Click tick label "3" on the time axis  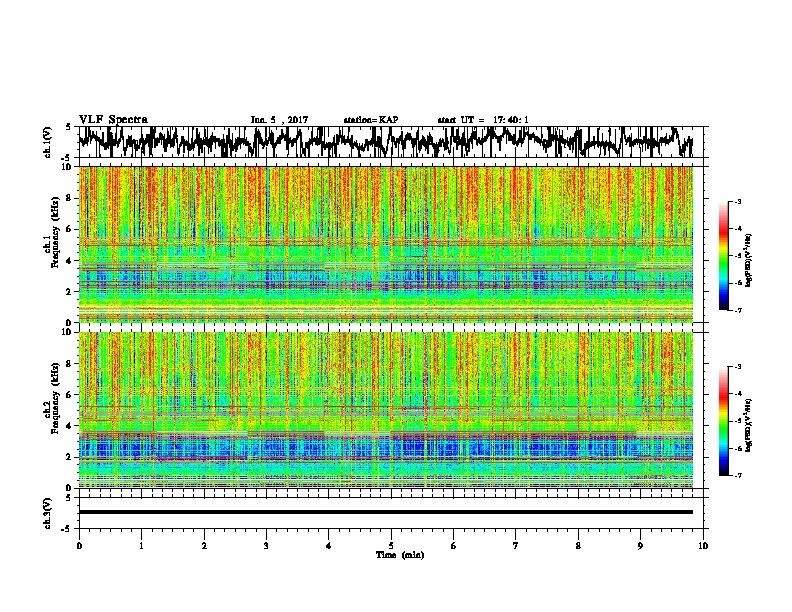click(x=266, y=546)
